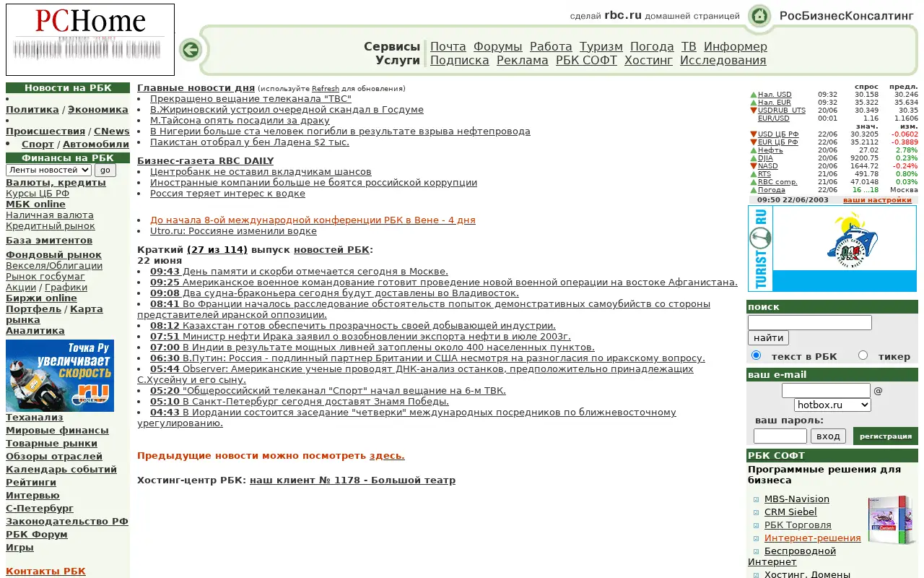This screenshot has width=924, height=578.
Task: Open the 'Политика' news section
Action: coord(32,110)
